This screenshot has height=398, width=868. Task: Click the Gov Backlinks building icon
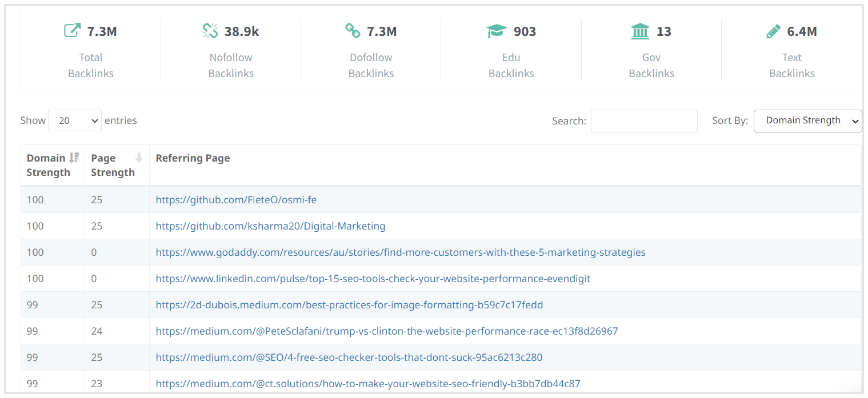[640, 31]
